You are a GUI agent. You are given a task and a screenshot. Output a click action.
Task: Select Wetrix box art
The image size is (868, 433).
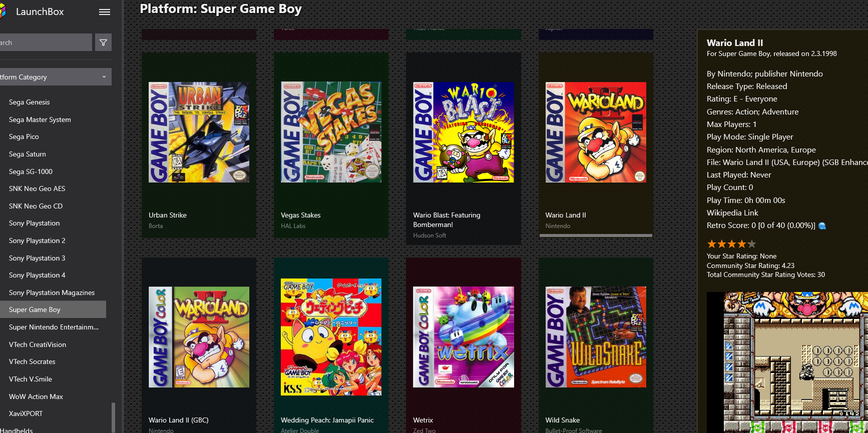[464, 337]
